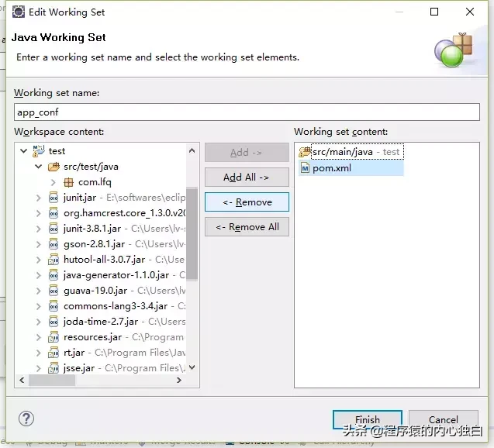The width and height of the screenshot is (494, 448).
Task: Click the workspace tree scroll up arrow
Action: [x=192, y=150]
